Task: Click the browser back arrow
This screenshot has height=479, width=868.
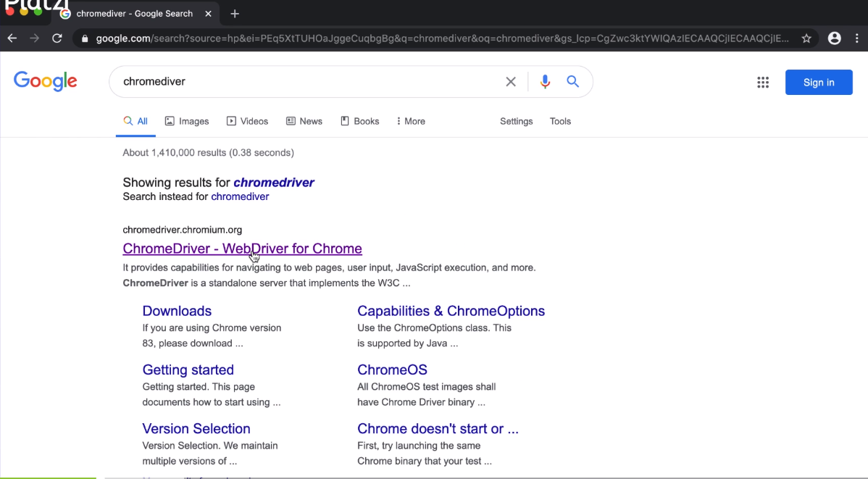Action: [12, 38]
